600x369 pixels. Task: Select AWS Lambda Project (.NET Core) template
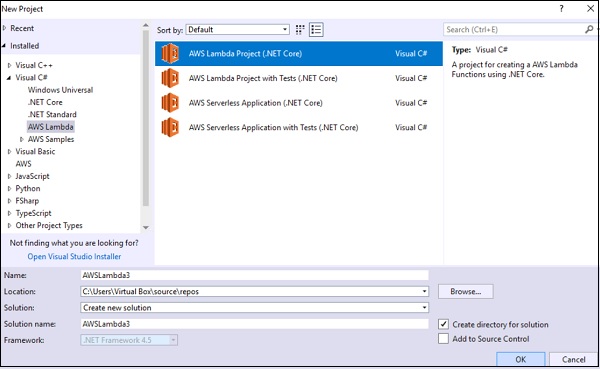(299, 54)
